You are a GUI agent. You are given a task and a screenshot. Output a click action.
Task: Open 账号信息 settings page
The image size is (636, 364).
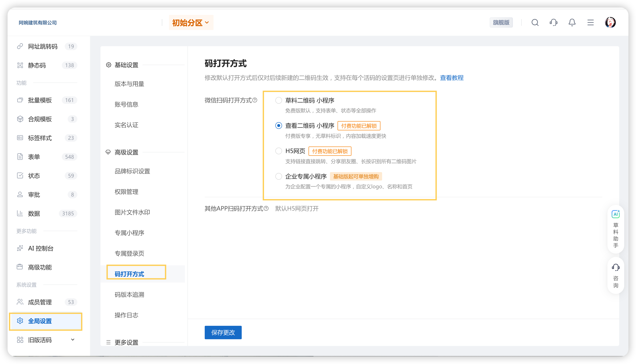tap(126, 104)
